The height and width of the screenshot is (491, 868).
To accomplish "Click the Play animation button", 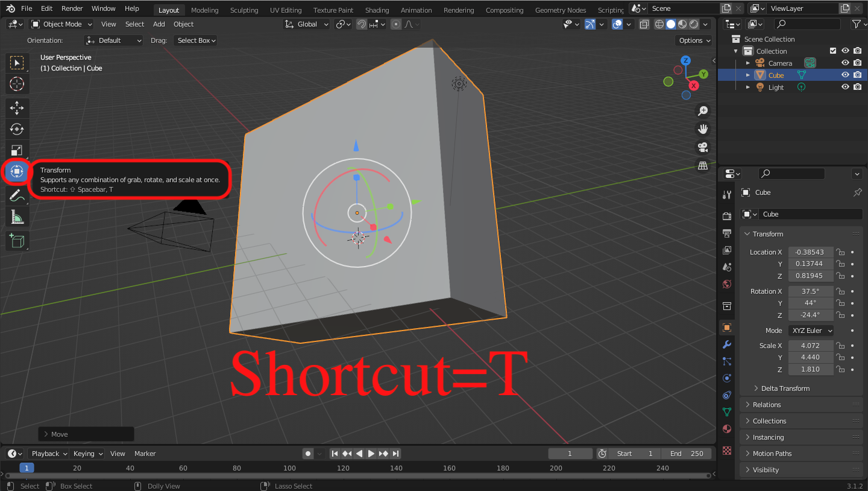I will (x=371, y=454).
